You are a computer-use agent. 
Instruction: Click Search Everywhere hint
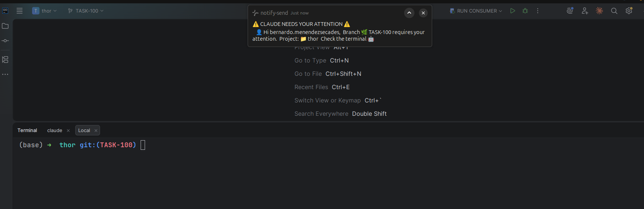point(340,114)
